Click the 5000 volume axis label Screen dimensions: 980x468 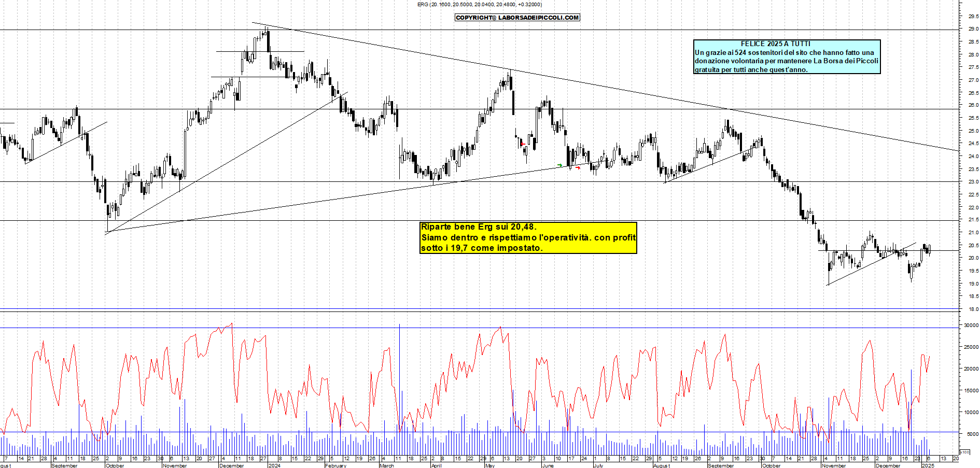pos(972,434)
